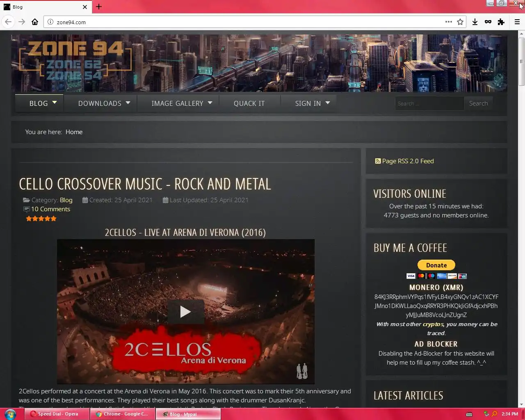Click the scrollbar down arrow
The height and width of the screenshot is (420, 525).
click(521, 404)
